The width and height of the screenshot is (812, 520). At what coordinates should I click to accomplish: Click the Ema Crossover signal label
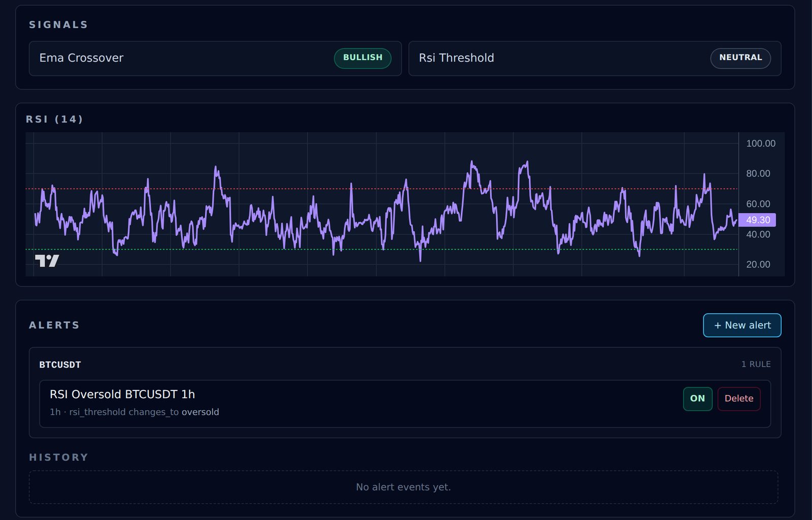[81, 58]
